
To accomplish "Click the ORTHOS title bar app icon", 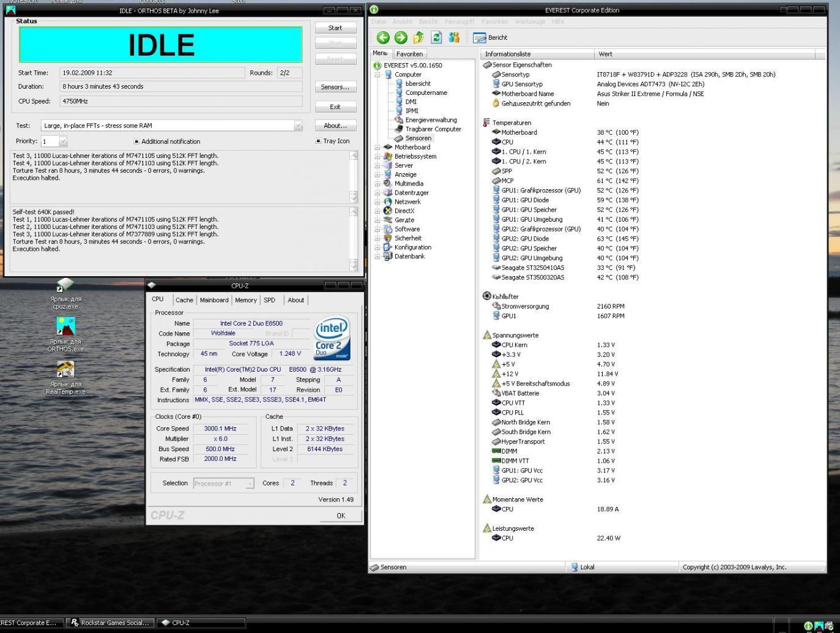I will pos(10,10).
